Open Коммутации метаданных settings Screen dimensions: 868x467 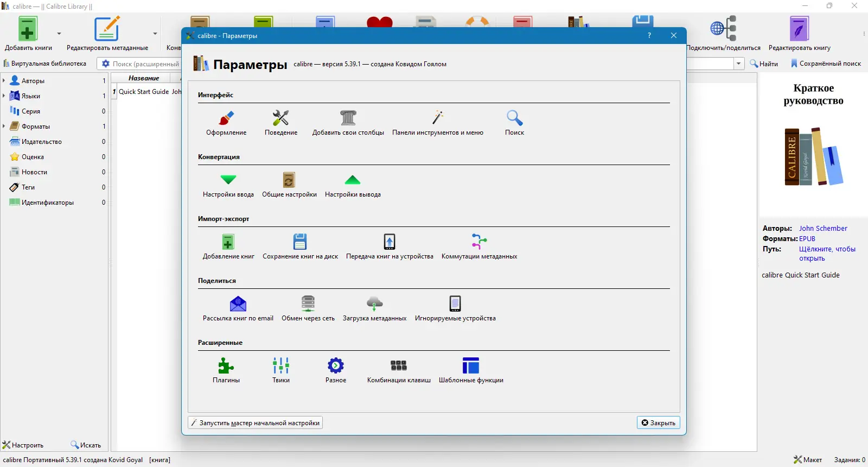click(x=479, y=247)
